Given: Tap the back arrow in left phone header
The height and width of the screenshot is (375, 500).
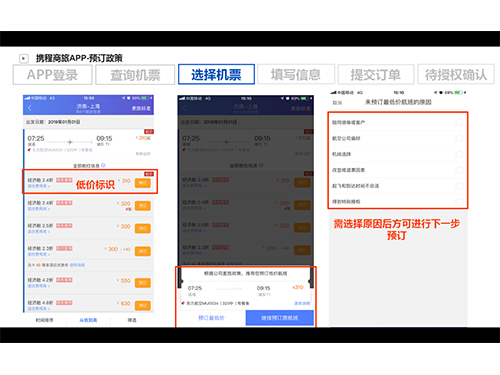Looking at the screenshot, I should (x=30, y=108).
